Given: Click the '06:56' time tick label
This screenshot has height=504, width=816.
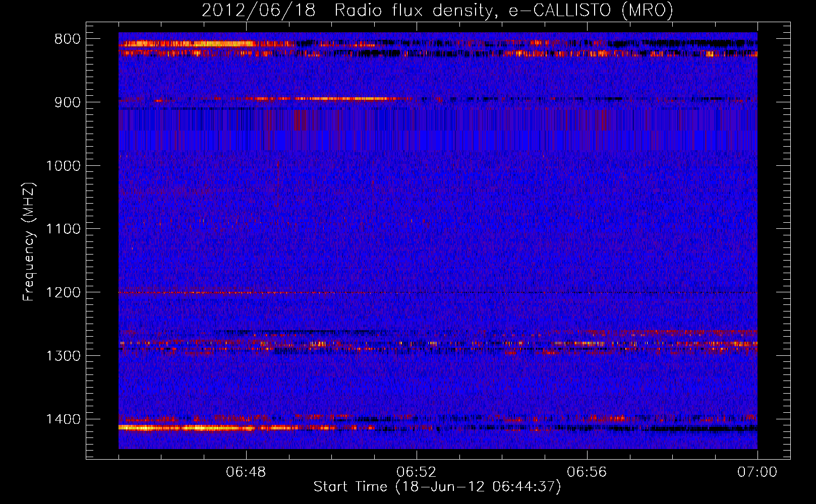Looking at the screenshot, I should click(x=587, y=472).
